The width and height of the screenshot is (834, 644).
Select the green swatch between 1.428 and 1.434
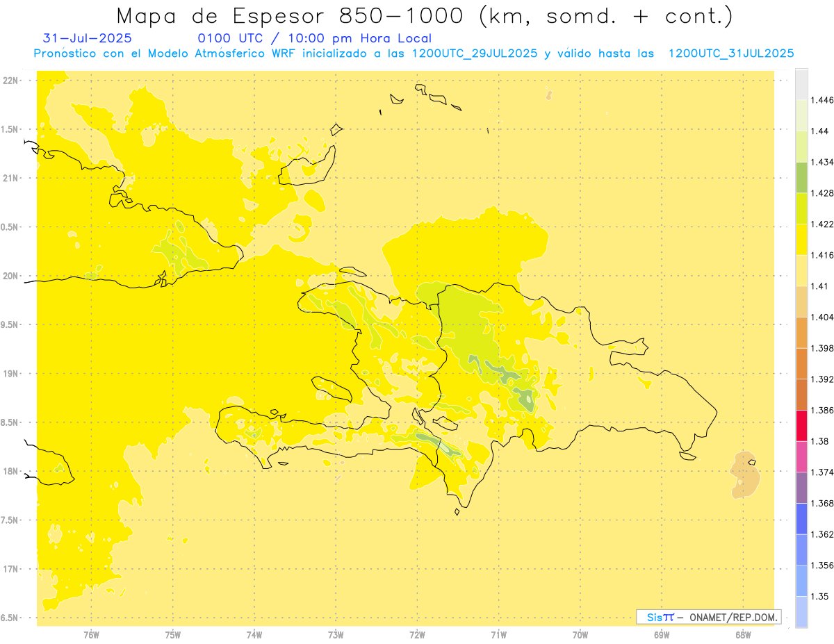pos(801,177)
